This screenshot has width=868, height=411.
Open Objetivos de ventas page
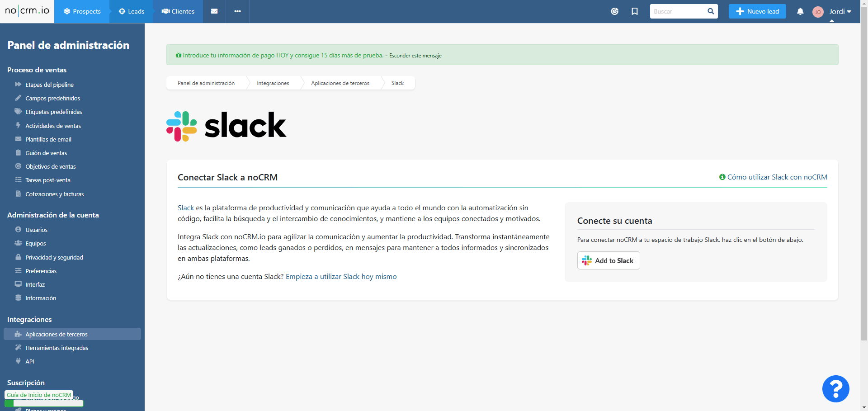click(51, 166)
